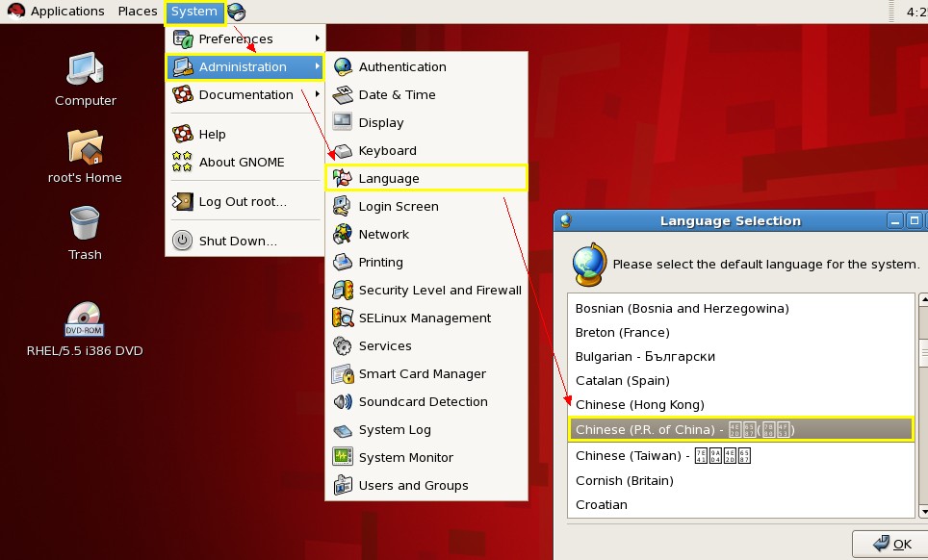Collapse the Administration submenu entry
Screen dimensions: 928x560
pos(244,66)
